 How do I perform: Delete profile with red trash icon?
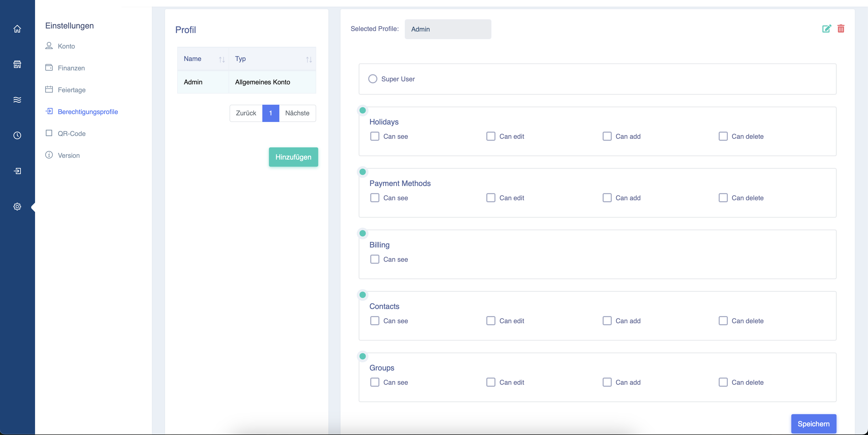coord(841,29)
